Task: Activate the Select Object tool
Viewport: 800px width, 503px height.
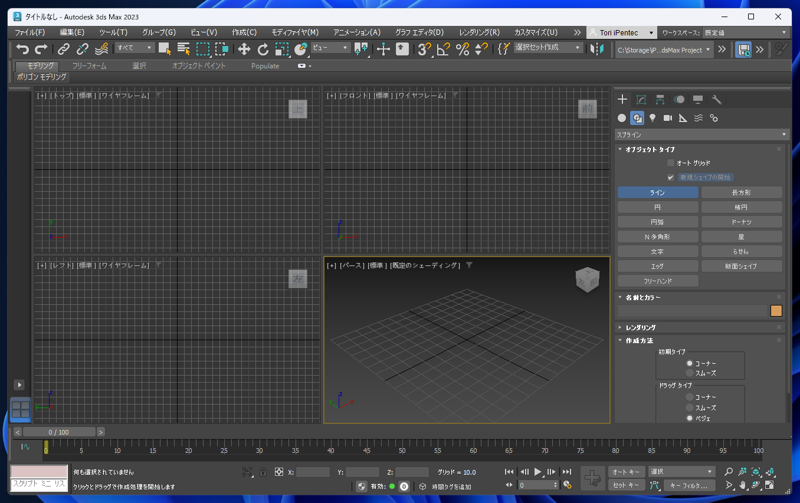Action: click(164, 49)
